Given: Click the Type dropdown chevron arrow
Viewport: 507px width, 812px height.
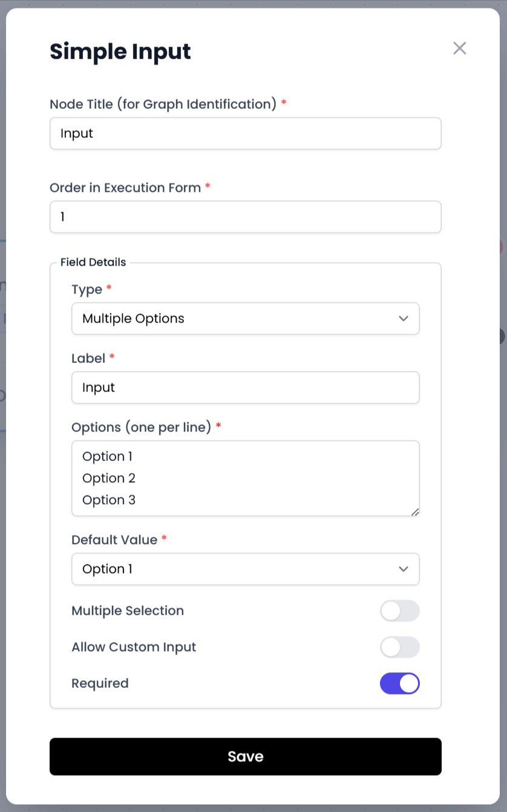Looking at the screenshot, I should pos(404,318).
